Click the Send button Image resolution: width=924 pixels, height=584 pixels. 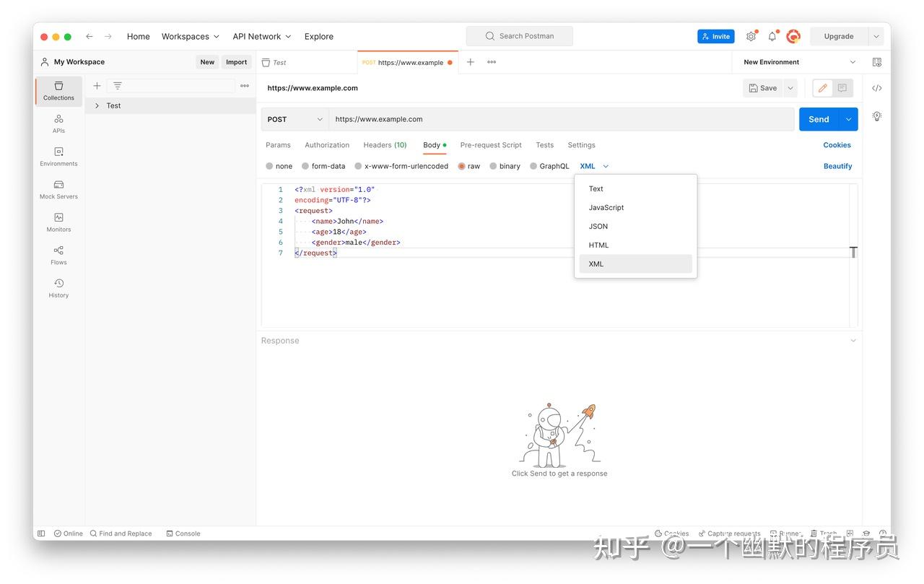click(x=818, y=119)
